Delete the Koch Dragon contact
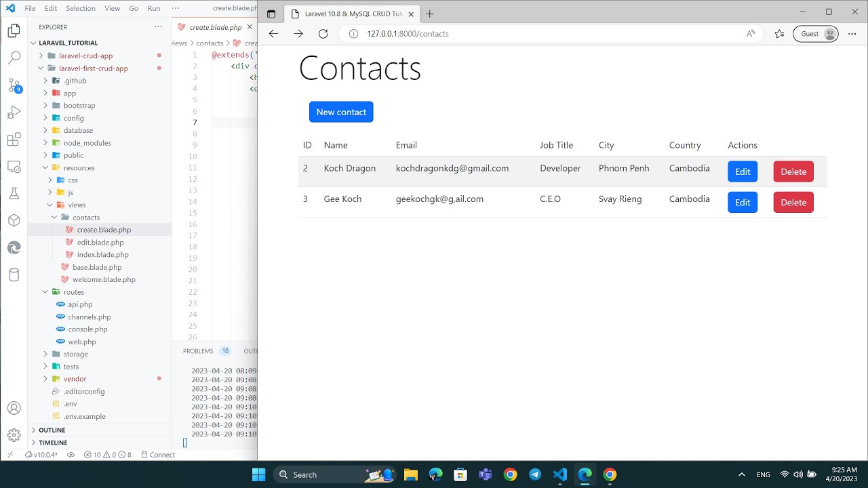This screenshot has height=488, width=868. click(793, 171)
